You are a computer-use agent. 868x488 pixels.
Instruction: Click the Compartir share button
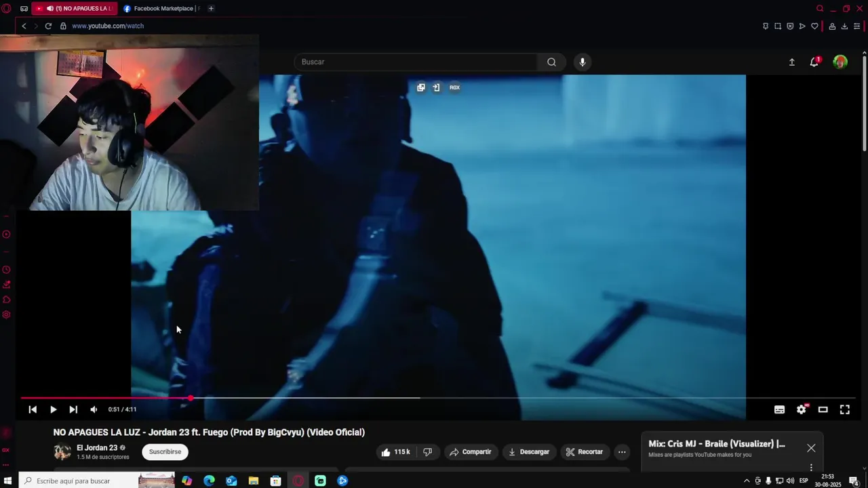471,452
